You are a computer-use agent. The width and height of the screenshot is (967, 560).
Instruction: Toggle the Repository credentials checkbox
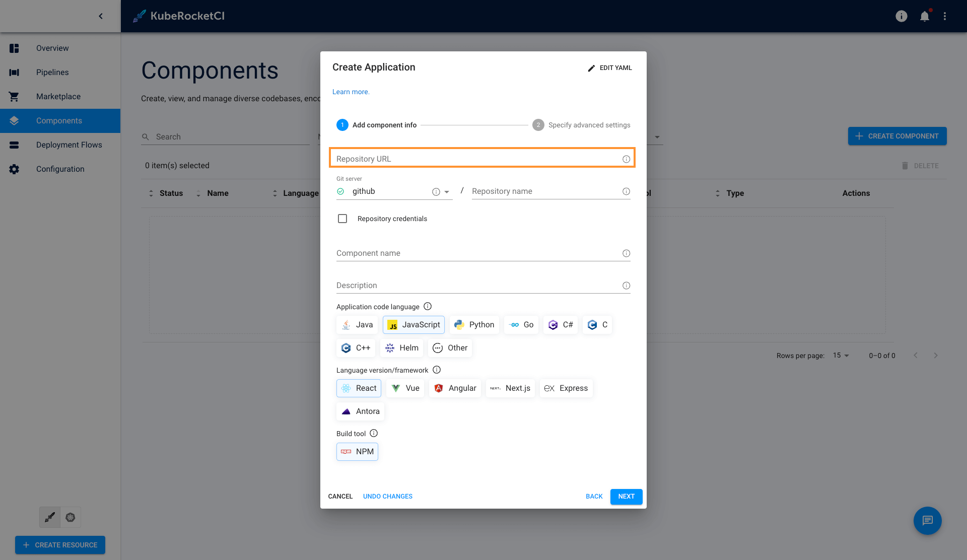tap(343, 219)
